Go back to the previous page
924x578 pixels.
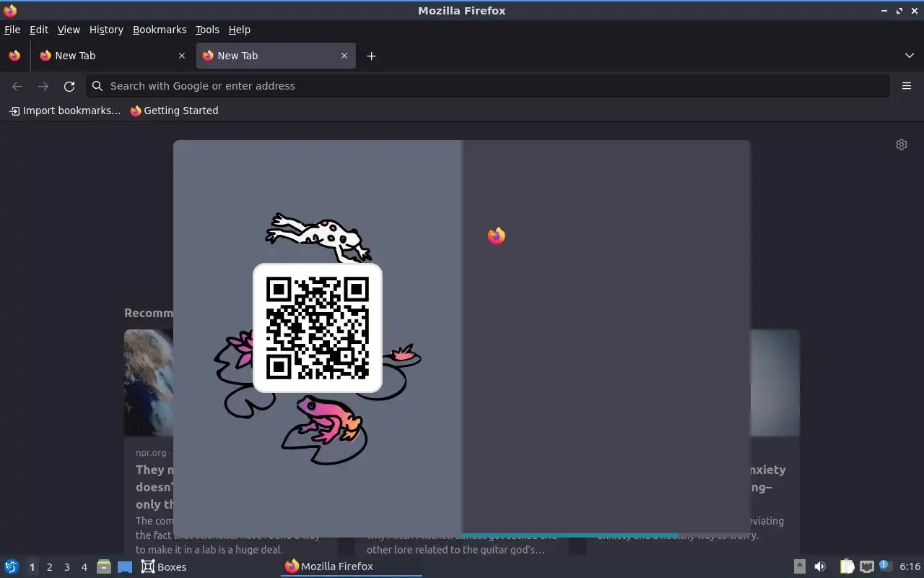(17, 86)
